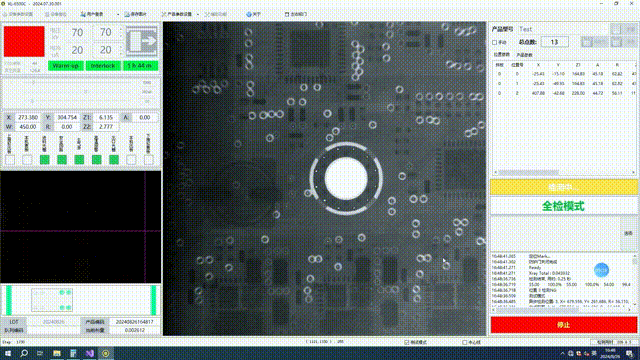Click the current setpoint field showing 20
Viewport: 640px width, 360px height.
[106, 50]
